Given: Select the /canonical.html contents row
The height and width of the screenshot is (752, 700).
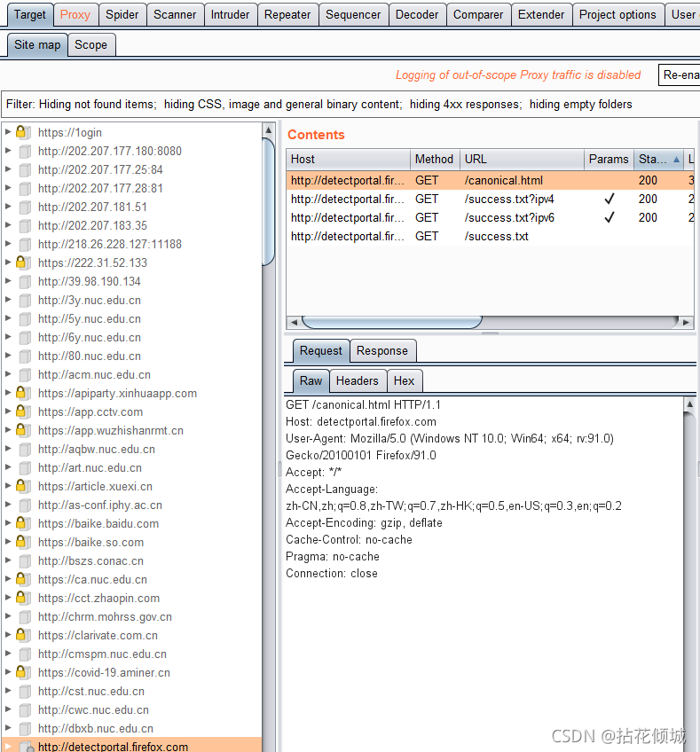Looking at the screenshot, I should coord(490,180).
